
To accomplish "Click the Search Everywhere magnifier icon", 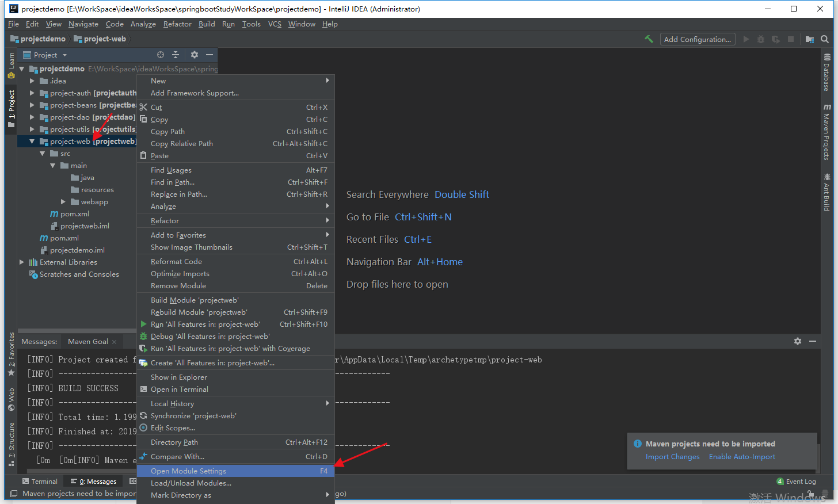I will (x=825, y=39).
